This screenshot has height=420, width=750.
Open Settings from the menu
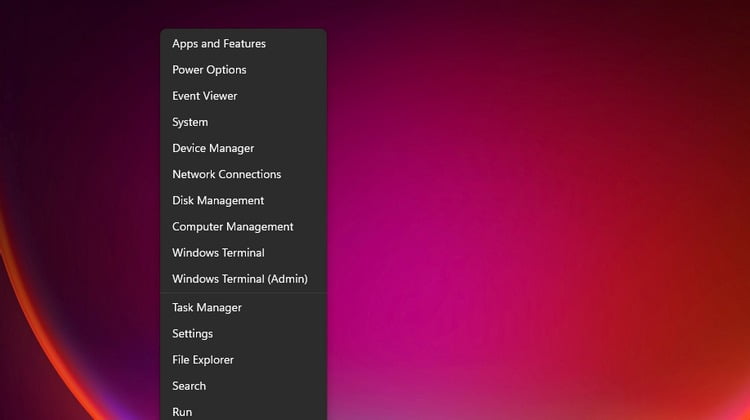243,333
